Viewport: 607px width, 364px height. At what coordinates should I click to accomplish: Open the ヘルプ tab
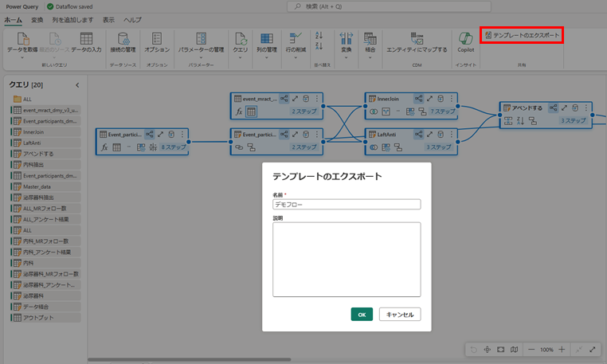point(132,20)
